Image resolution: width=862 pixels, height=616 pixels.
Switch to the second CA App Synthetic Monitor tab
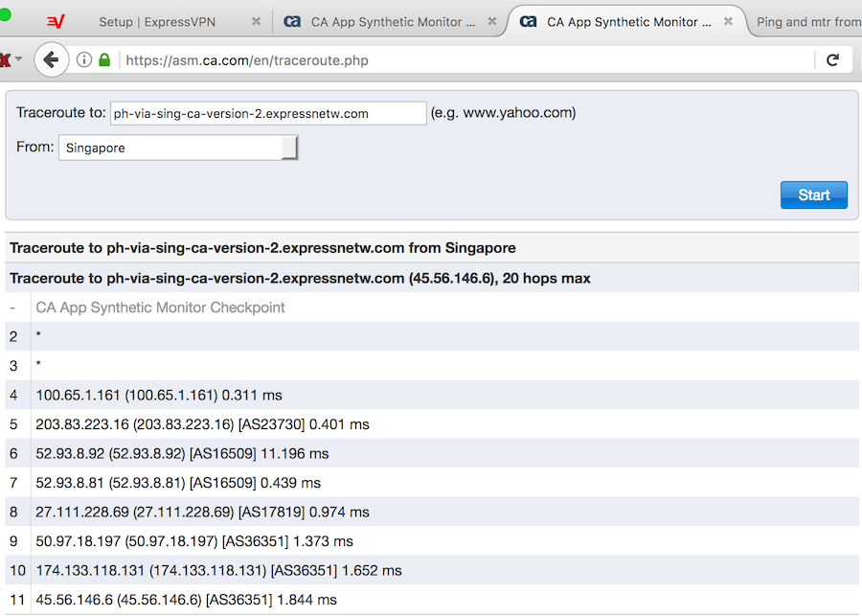pyautogui.click(x=393, y=22)
